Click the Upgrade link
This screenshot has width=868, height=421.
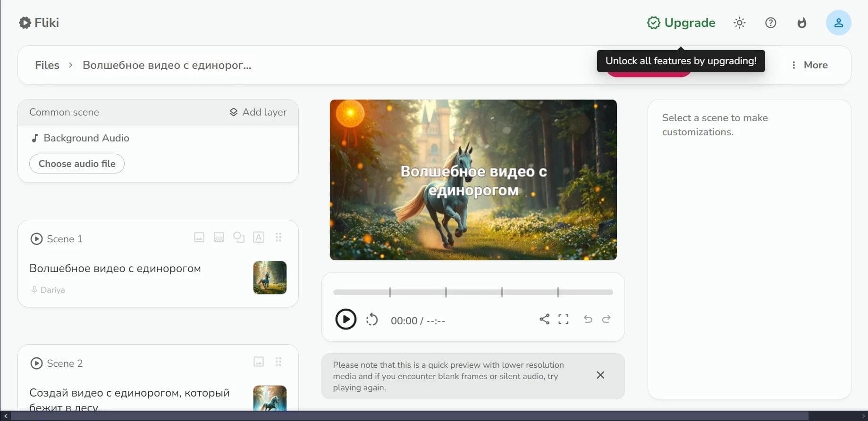[x=681, y=23]
